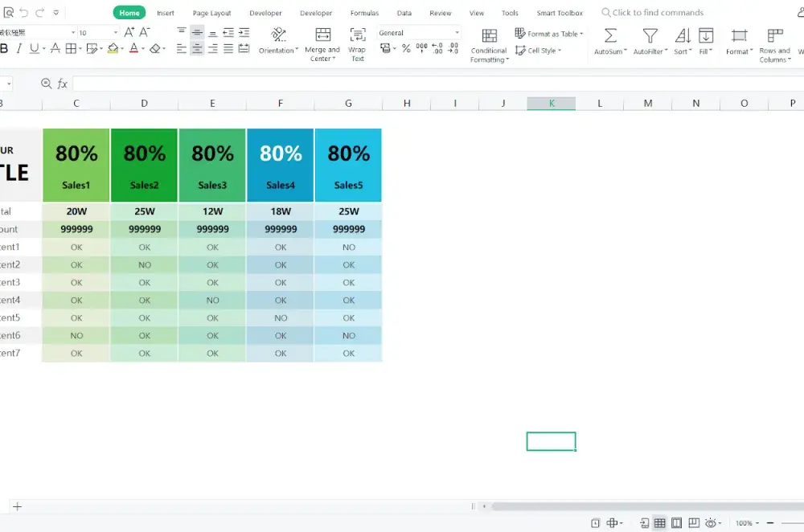Image resolution: width=804 pixels, height=532 pixels.
Task: Decrease font size with A- icon
Action: point(145,32)
